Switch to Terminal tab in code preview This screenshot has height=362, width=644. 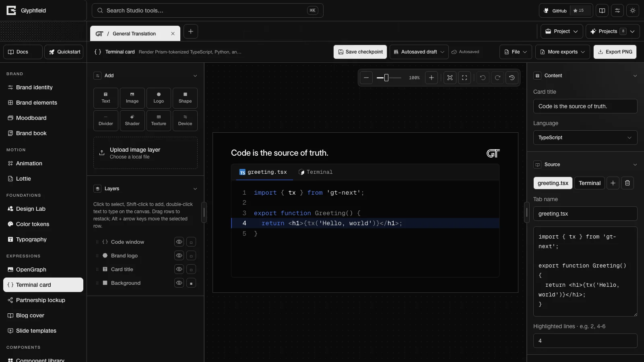(x=316, y=172)
